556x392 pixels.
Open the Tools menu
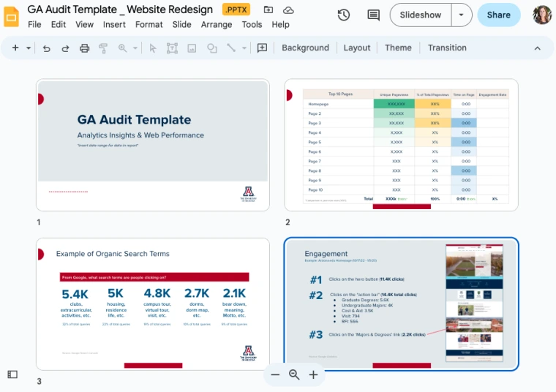point(252,24)
